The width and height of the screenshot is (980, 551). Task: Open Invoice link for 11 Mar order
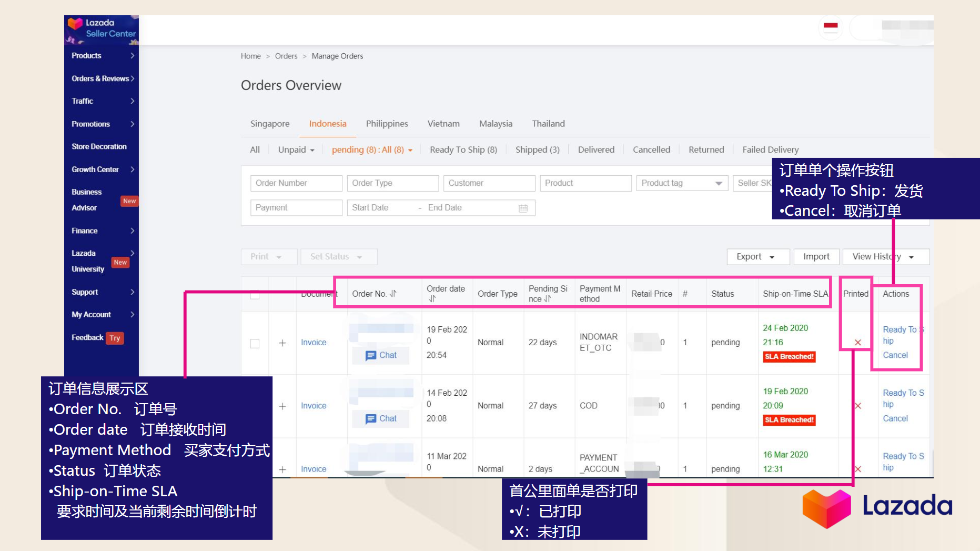pyautogui.click(x=314, y=469)
